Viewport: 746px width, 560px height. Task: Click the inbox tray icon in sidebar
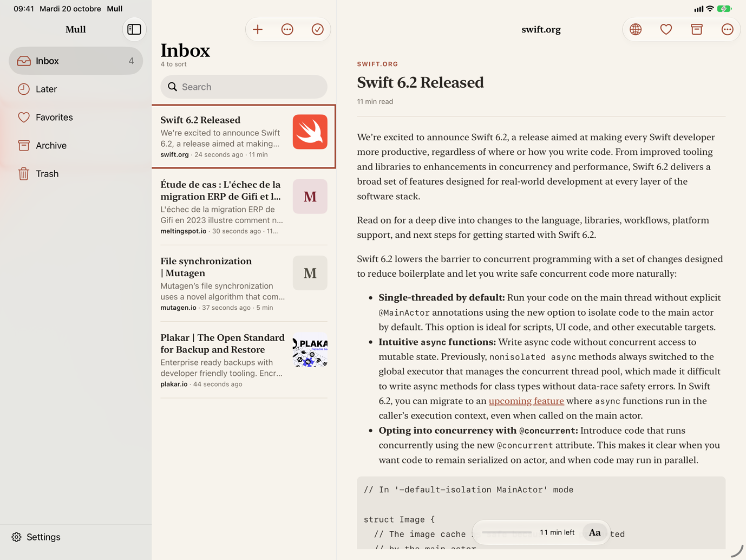pyautogui.click(x=24, y=61)
